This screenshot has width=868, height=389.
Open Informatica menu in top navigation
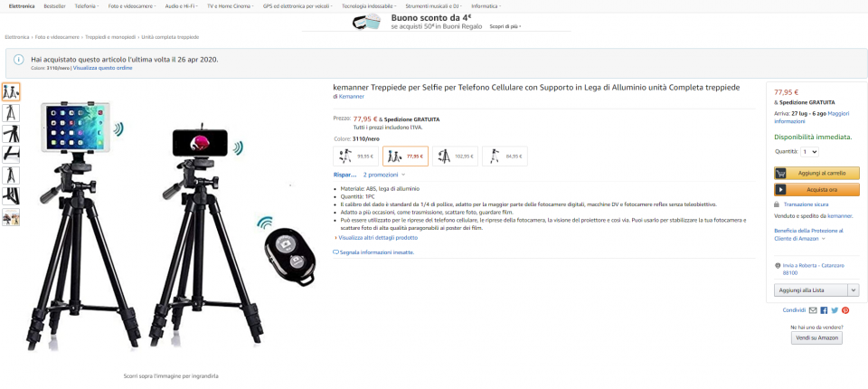click(486, 6)
